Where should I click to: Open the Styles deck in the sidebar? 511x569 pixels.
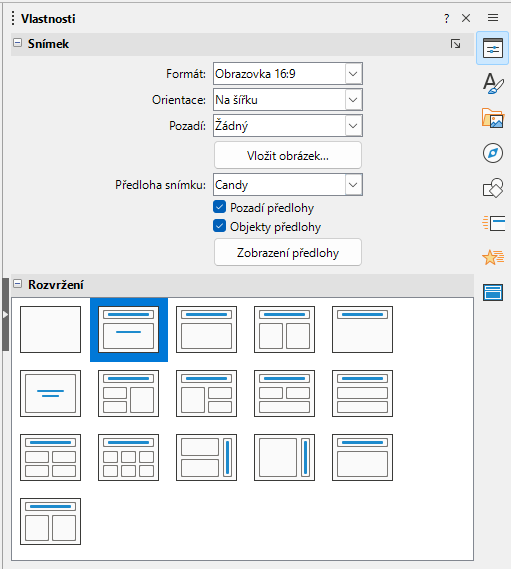(492, 83)
